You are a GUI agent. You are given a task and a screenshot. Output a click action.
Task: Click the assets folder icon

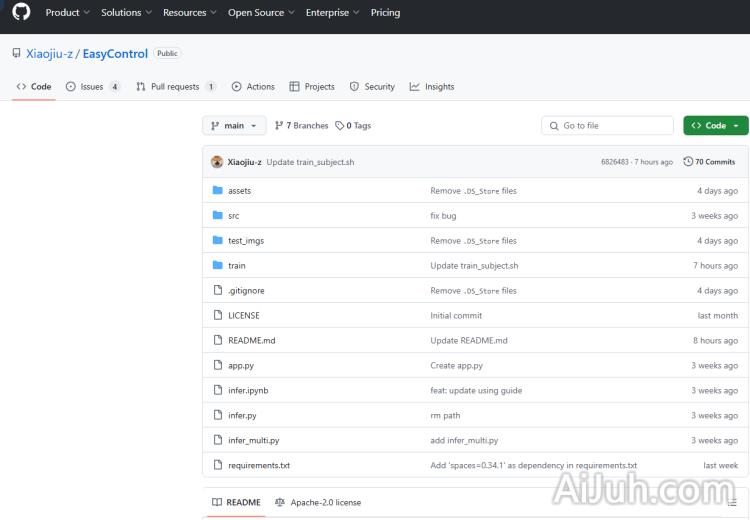(217, 190)
